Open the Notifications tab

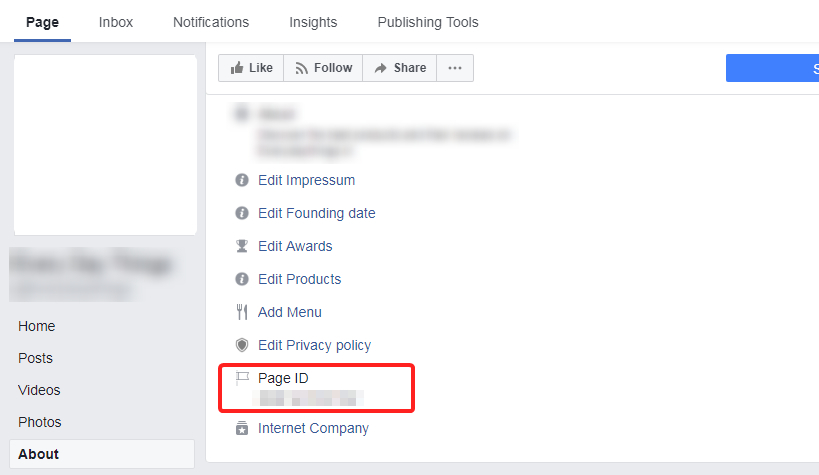point(211,22)
